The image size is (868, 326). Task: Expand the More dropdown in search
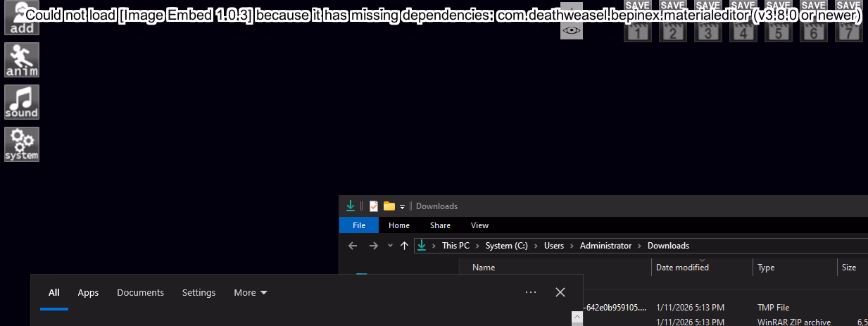[251, 293]
